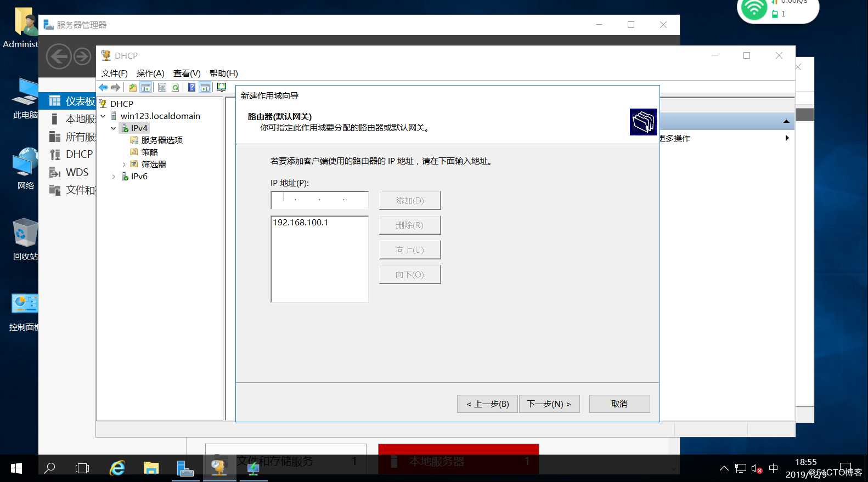Click the blue back arrow in DHCP toolbar
868x482 pixels.
pos(103,87)
